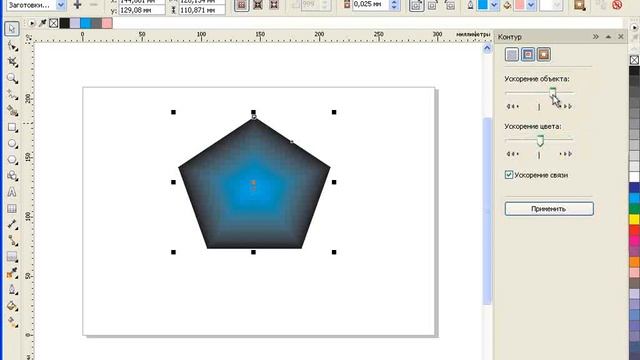Viewport: 640px width, 360px height.
Task: Select the Dimension tool
Action: [x=12, y=224]
